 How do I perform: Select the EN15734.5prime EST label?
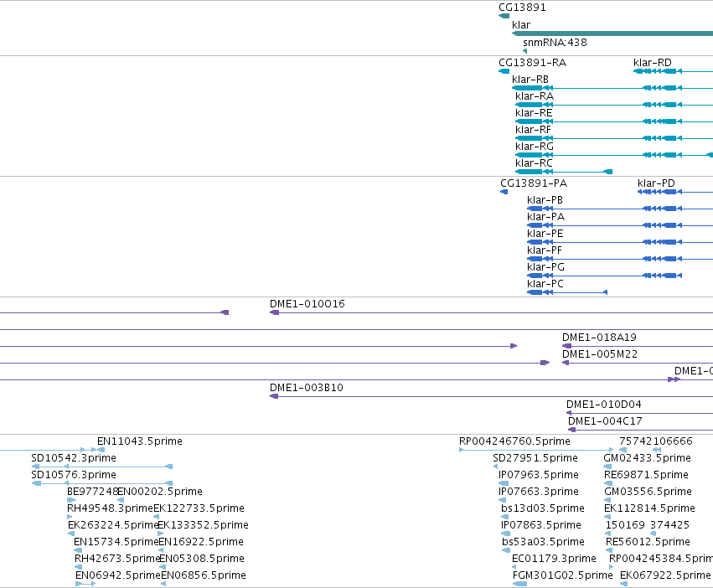tap(116, 542)
